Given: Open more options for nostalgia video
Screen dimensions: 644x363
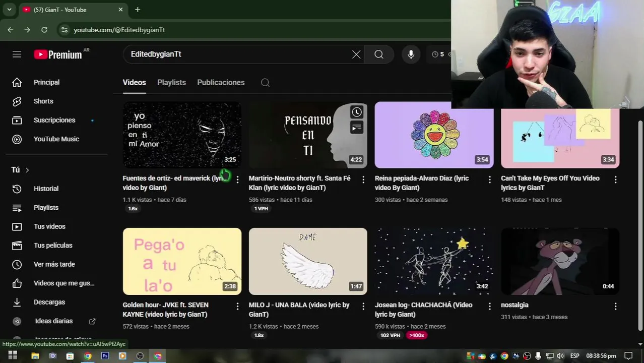Looking at the screenshot, I should point(615,306).
